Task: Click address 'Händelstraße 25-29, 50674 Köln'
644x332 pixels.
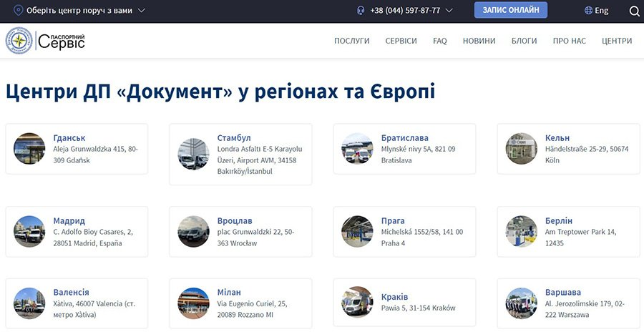Action: [587, 155]
